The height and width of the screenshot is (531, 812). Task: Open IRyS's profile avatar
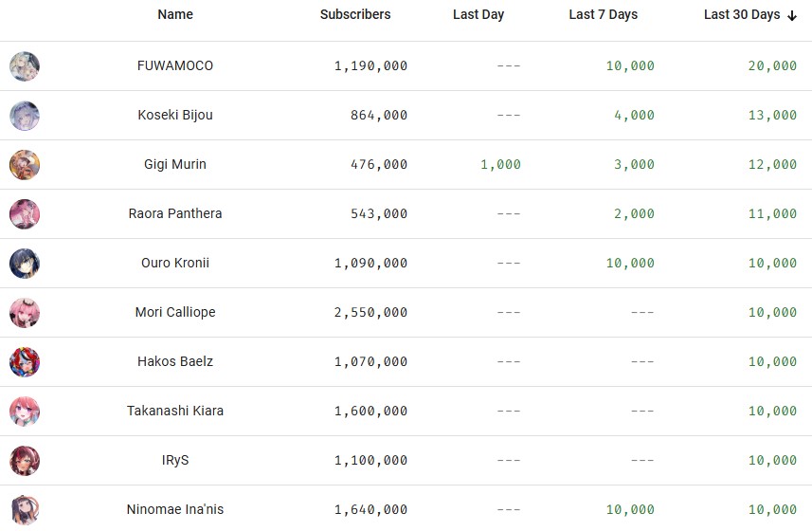click(x=25, y=461)
